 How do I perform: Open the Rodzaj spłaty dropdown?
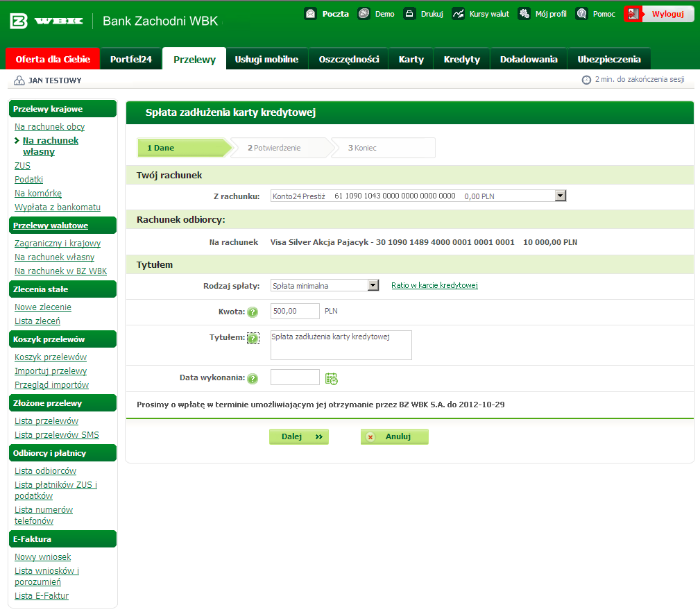(325, 285)
